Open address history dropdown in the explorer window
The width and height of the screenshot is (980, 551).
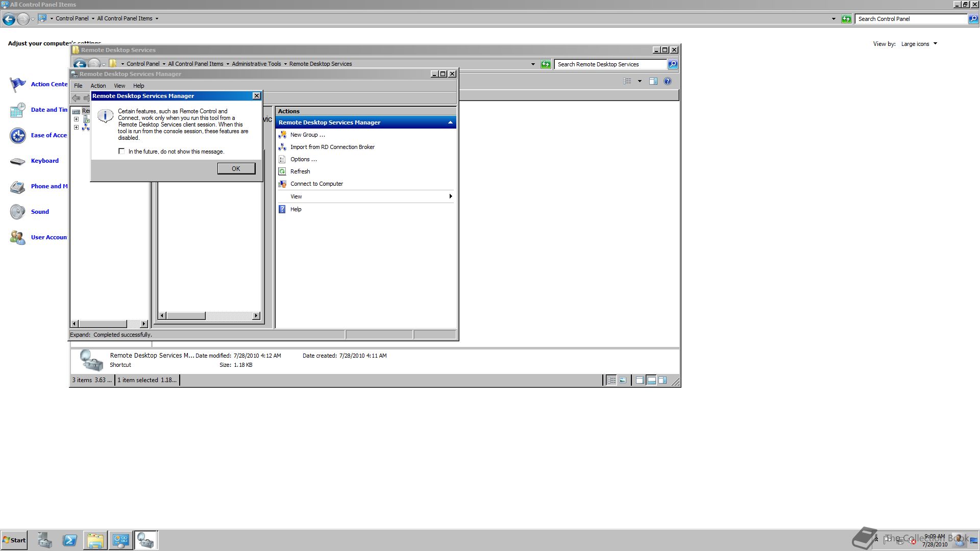(533, 64)
